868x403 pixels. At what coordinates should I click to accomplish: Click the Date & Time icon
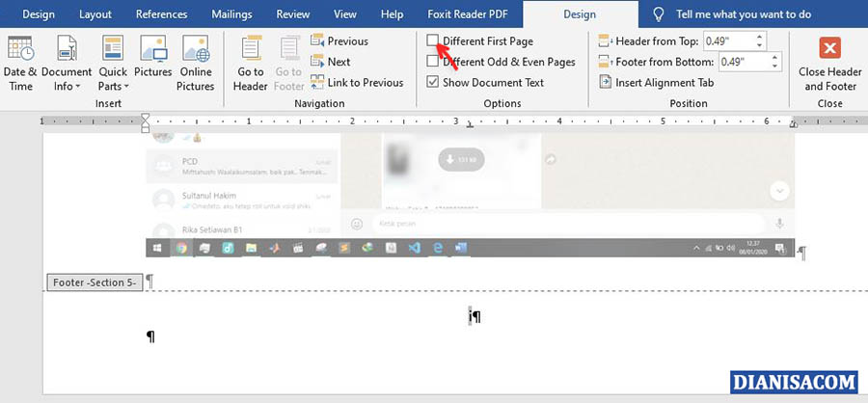[20, 58]
